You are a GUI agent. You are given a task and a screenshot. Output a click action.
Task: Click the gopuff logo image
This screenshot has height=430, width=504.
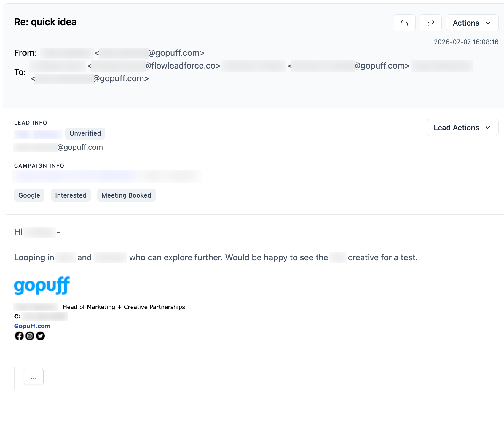(42, 286)
